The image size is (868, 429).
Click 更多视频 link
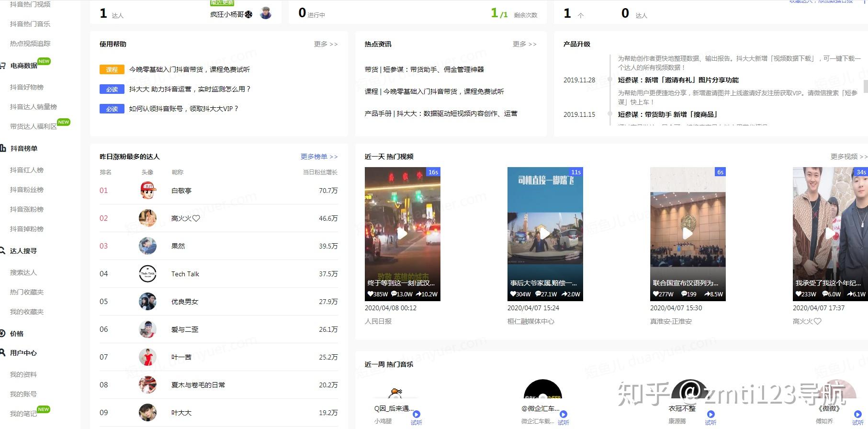coord(849,157)
